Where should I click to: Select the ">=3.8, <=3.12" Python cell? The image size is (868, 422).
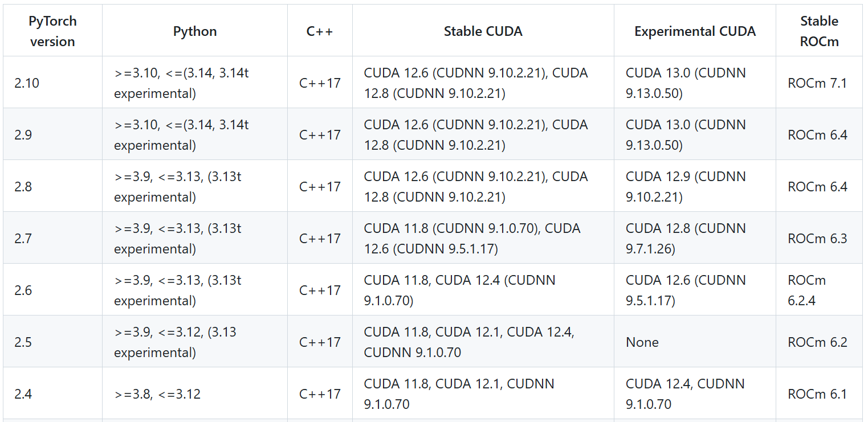(157, 394)
